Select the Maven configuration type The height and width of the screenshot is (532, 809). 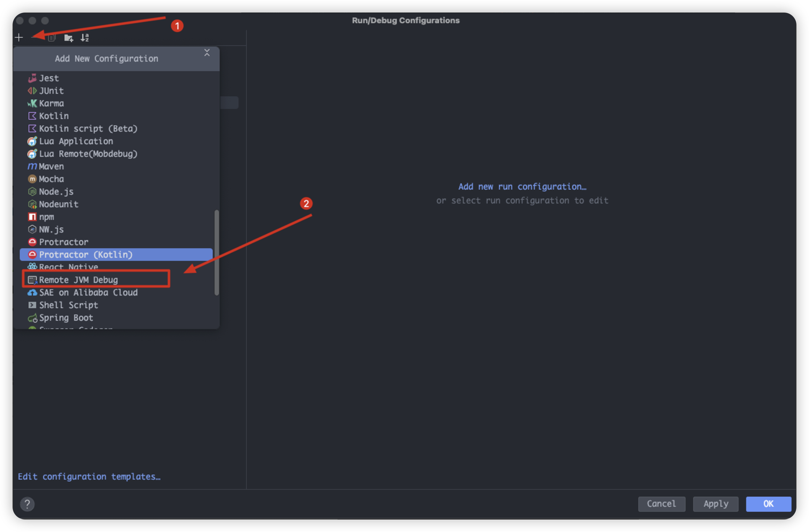[x=51, y=166]
